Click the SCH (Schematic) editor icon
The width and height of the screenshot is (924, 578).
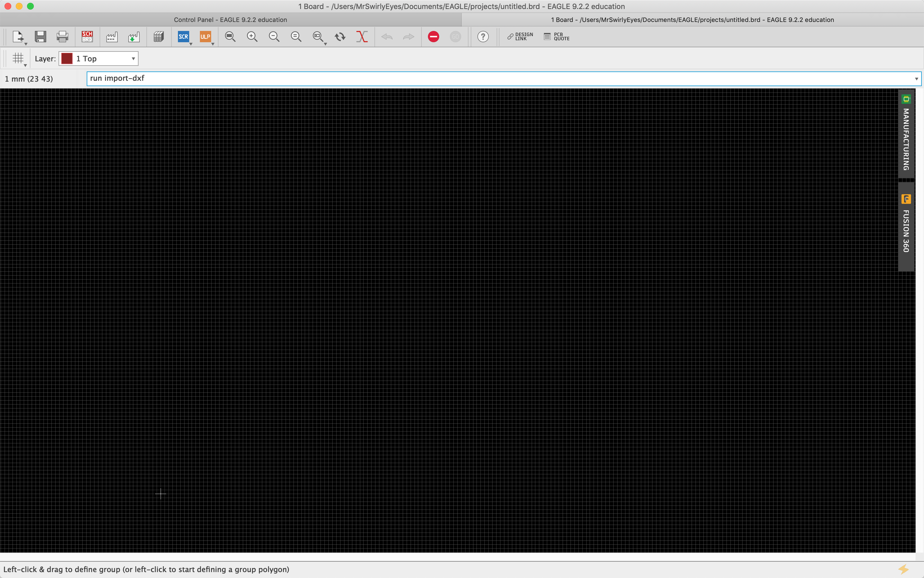click(87, 36)
